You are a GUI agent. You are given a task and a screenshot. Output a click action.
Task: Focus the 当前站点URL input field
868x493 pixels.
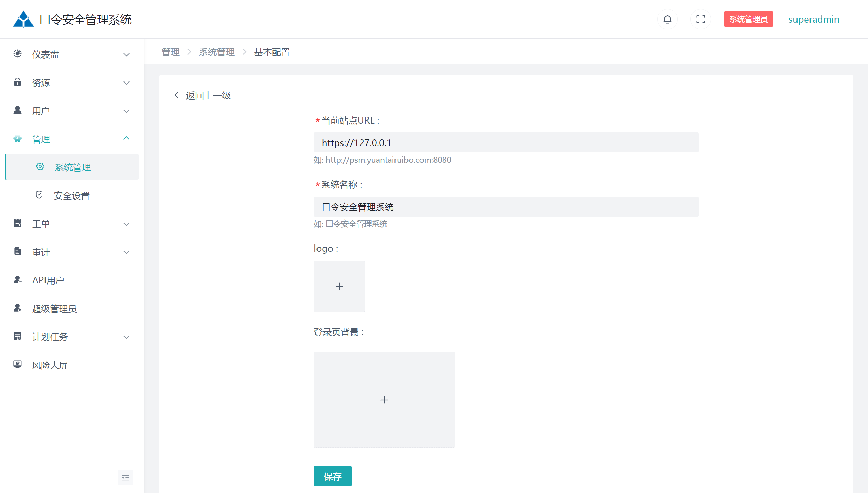506,142
